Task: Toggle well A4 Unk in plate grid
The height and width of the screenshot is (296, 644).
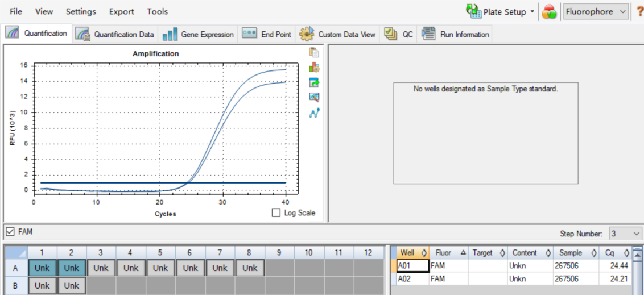Action: (131, 268)
